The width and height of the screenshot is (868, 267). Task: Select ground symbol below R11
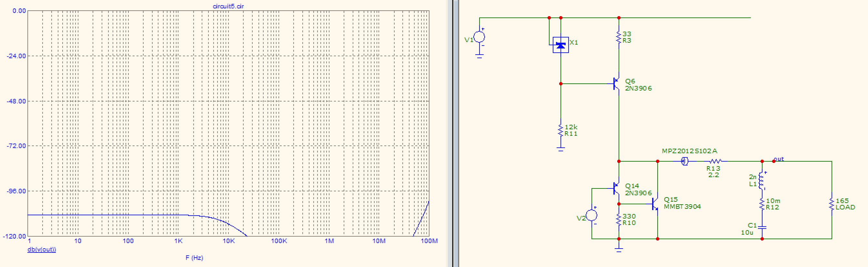click(x=561, y=149)
